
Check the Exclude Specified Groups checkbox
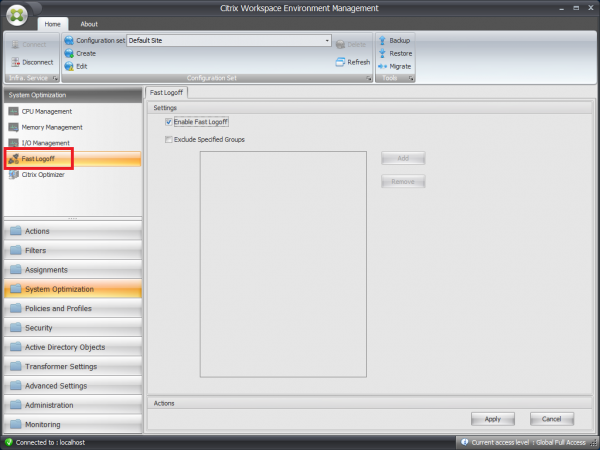coord(168,140)
